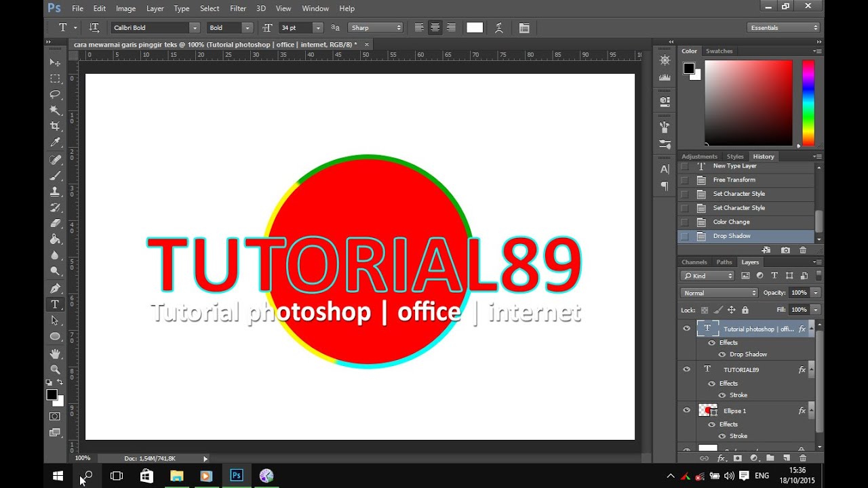This screenshot has height=488, width=868.
Task: Toggle lock transparent pixels
Action: 706,310
